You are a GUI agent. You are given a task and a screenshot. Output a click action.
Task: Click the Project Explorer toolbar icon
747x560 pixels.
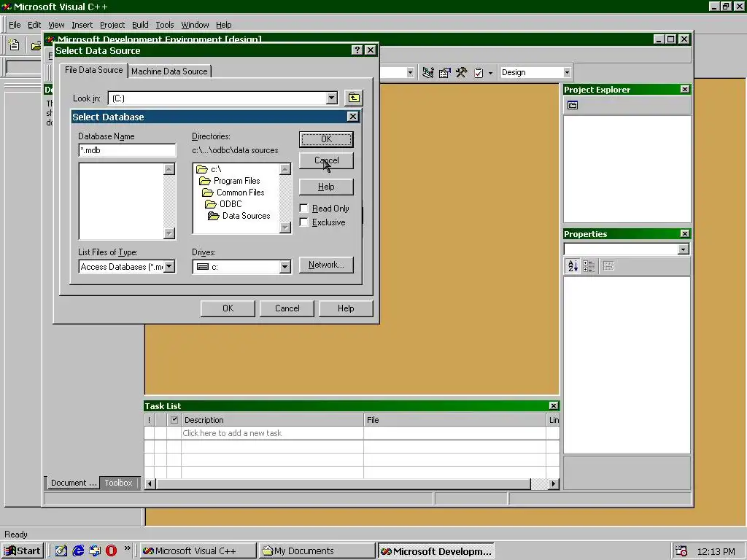click(x=427, y=72)
